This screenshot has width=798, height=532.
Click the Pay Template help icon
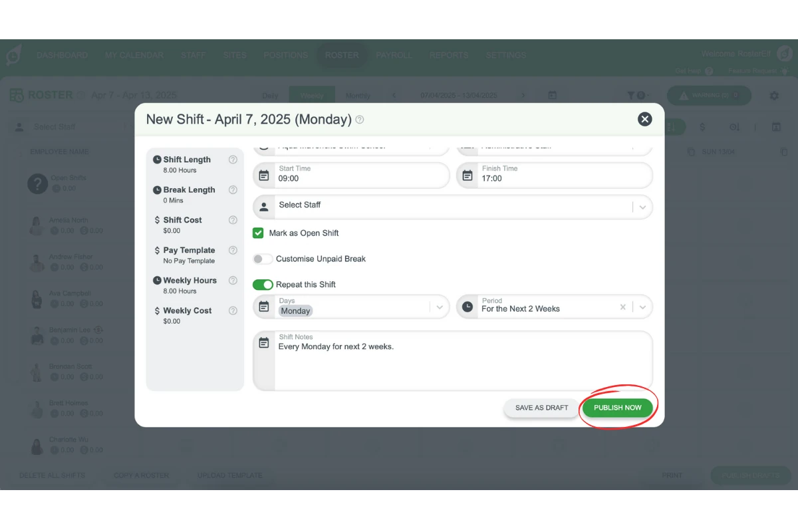pos(233,250)
